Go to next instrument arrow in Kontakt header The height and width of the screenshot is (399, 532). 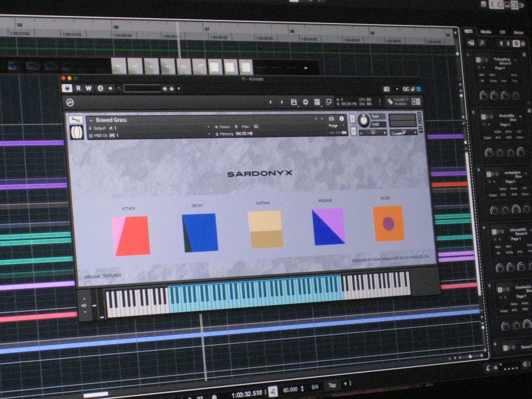point(282,102)
